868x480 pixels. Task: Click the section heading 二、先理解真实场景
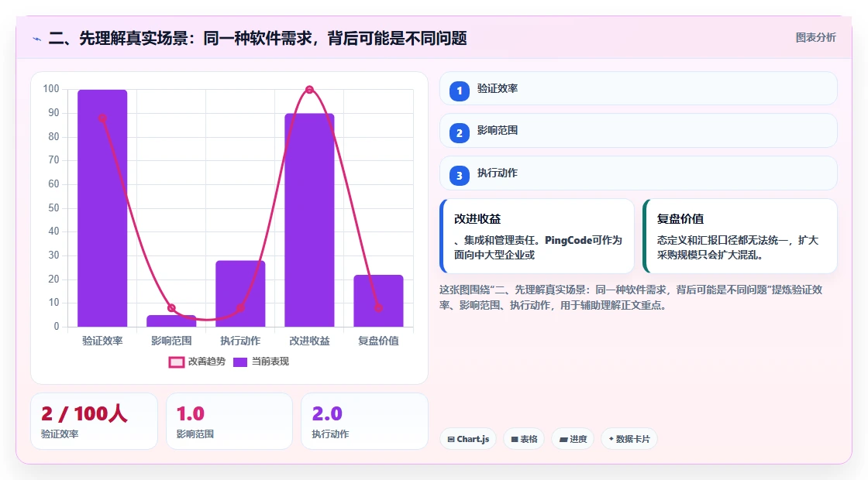point(258,38)
